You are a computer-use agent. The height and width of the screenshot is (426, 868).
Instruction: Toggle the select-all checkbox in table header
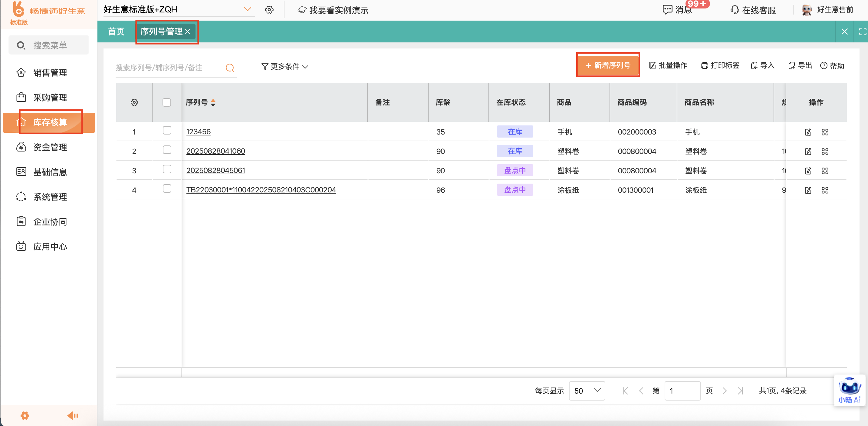click(167, 102)
